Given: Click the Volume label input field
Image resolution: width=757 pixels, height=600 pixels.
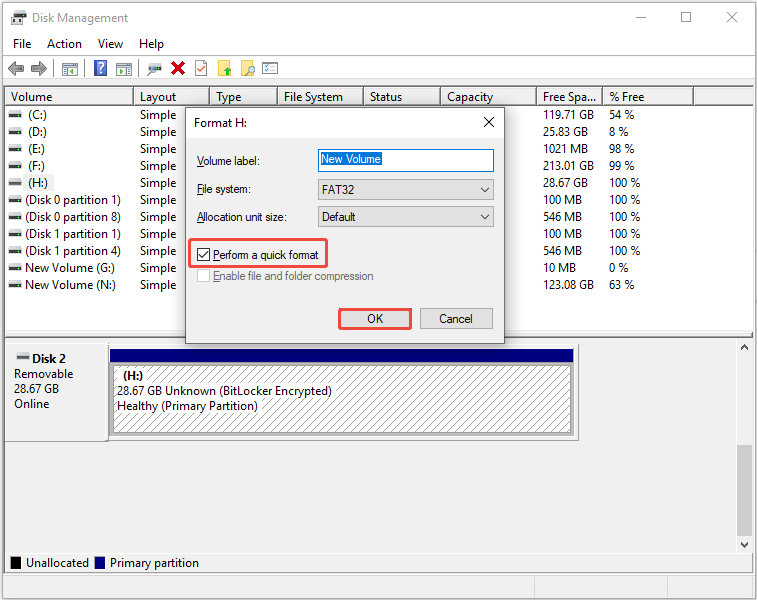Looking at the screenshot, I should pos(406,160).
